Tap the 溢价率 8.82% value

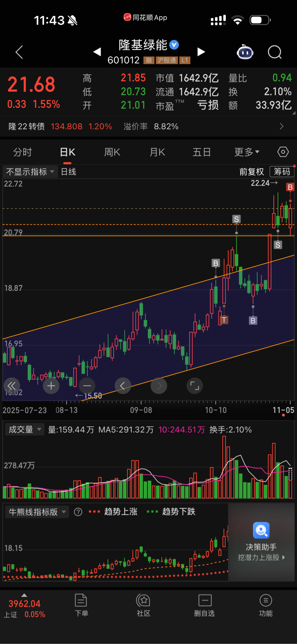tap(166, 126)
